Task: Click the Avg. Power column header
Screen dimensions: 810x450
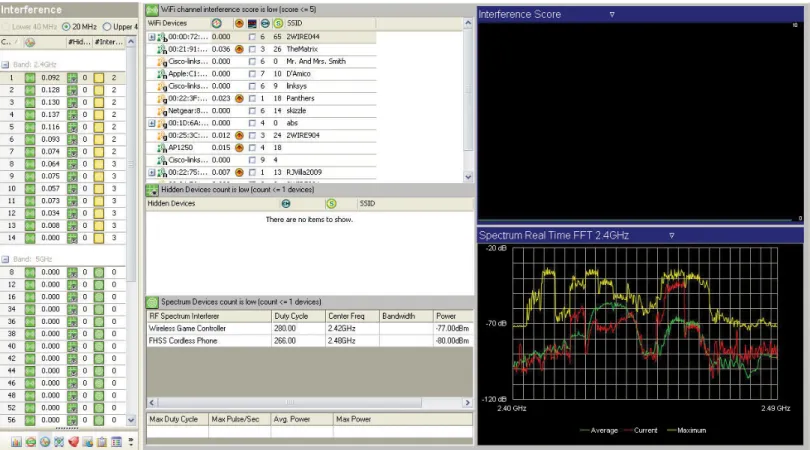Action: [x=302, y=420]
